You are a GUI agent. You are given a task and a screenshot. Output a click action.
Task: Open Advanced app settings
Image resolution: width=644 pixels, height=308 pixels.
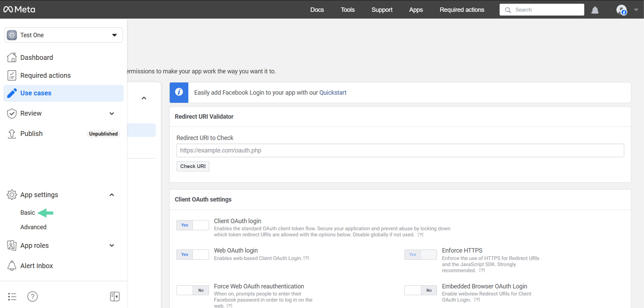[x=33, y=227]
